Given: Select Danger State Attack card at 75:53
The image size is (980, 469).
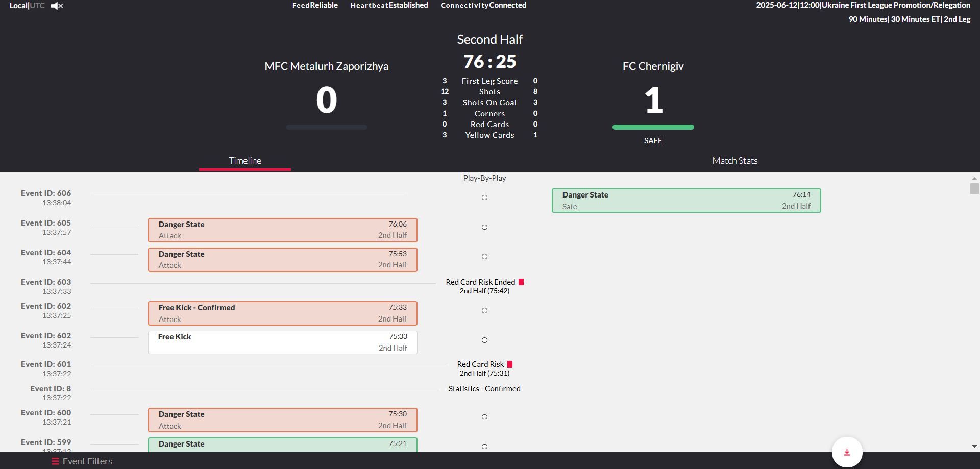Looking at the screenshot, I should (282, 260).
